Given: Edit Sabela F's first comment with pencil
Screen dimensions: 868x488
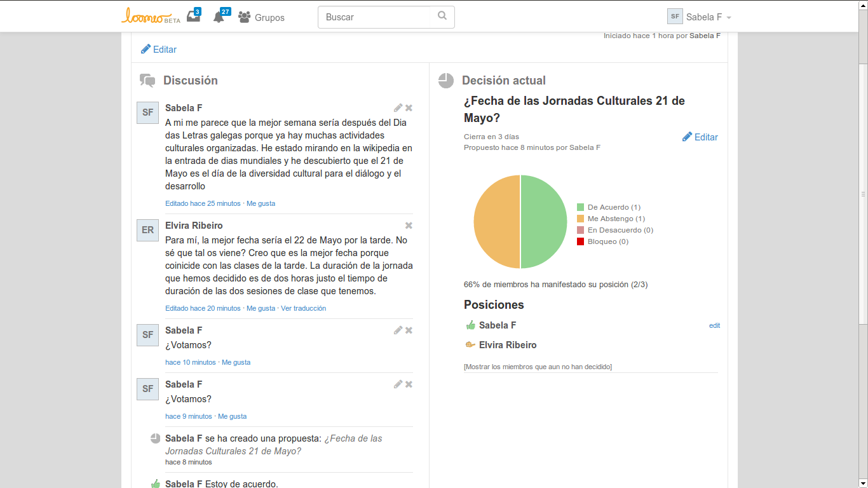Looking at the screenshot, I should pyautogui.click(x=398, y=108).
